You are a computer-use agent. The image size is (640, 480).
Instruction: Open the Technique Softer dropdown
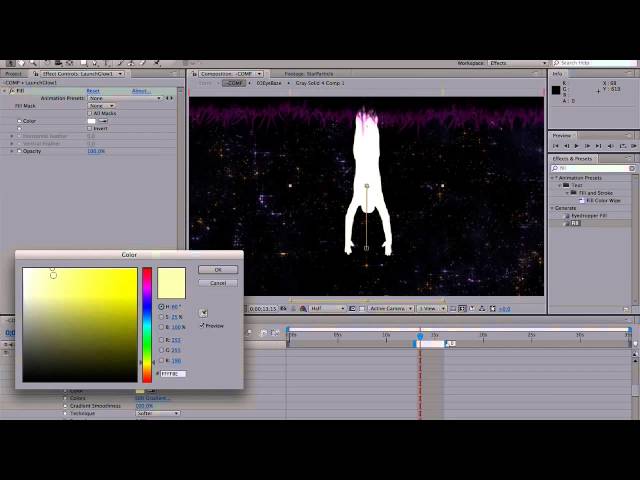coord(158,413)
